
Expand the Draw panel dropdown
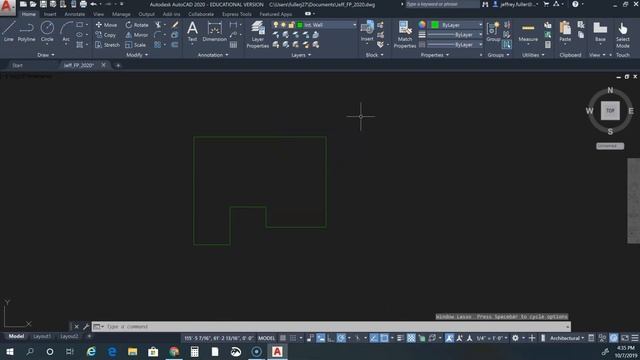click(46, 55)
